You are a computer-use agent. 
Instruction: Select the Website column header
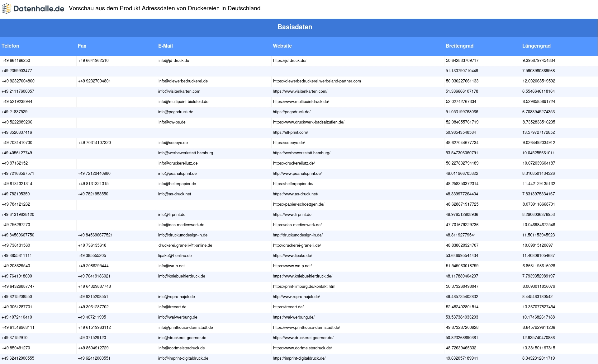282,46
